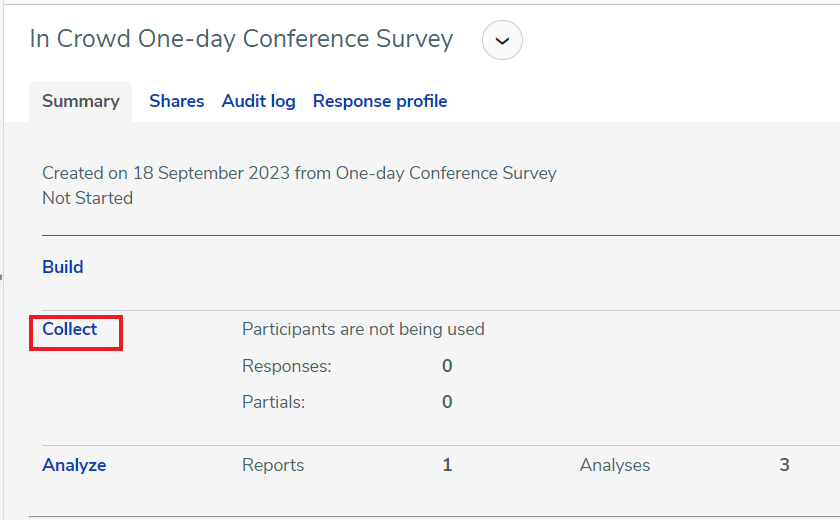Click the In Crowd One-day Conference Survey title
This screenshot has height=520, width=840.
coord(242,39)
